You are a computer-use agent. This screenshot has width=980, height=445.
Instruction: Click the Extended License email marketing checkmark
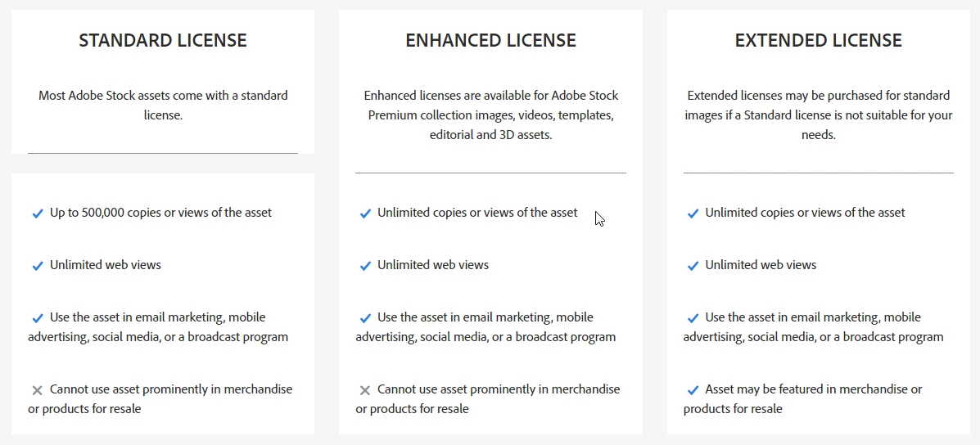(693, 318)
